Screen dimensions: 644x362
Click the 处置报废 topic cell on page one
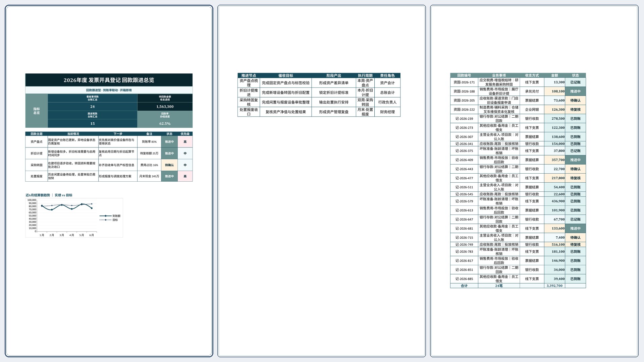click(x=37, y=176)
